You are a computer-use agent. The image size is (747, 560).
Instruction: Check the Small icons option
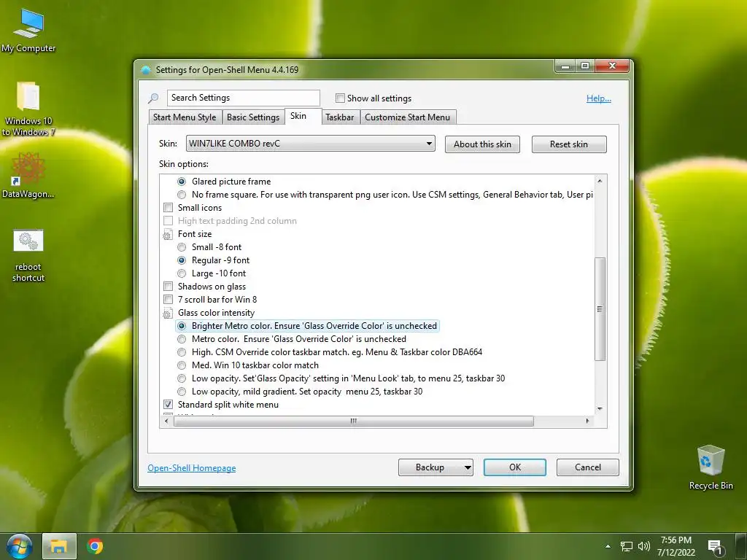tap(169, 208)
